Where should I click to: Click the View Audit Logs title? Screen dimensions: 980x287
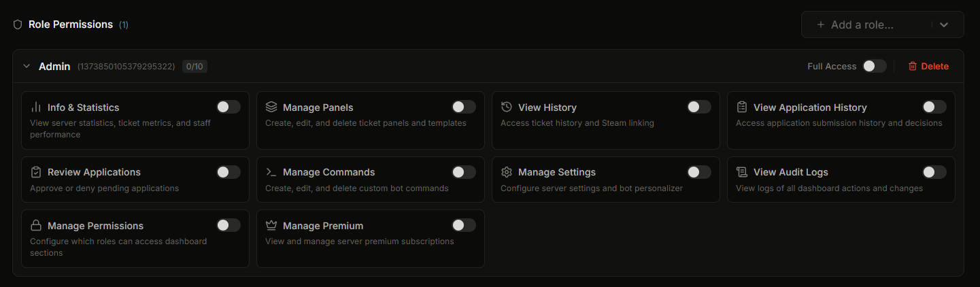(x=791, y=172)
